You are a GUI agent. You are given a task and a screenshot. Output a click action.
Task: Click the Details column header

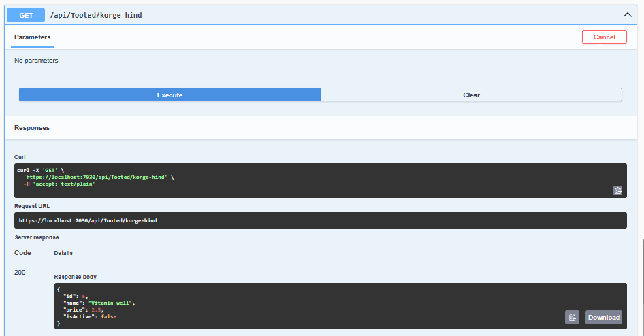[63, 253]
